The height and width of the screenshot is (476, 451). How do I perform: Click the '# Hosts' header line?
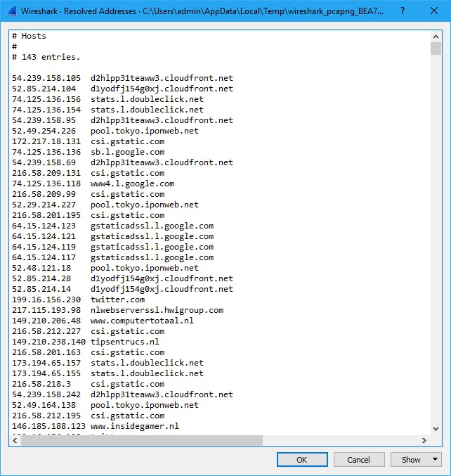point(29,36)
